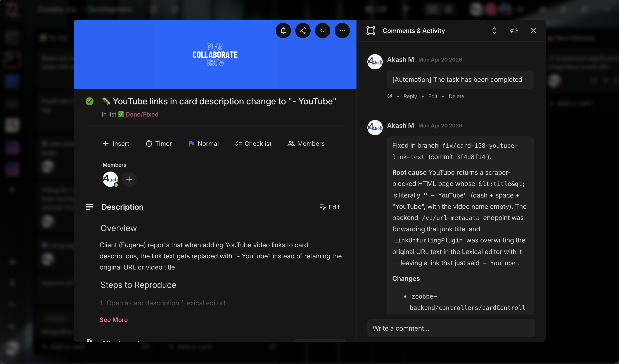This screenshot has height=364, width=619.
Task: Add emoji reaction to the automation comment
Action: [390, 96]
